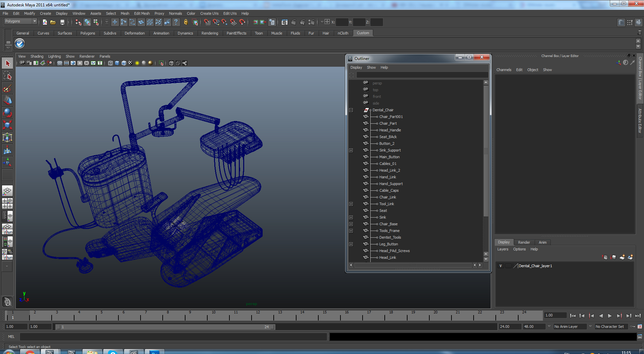
Task: Expand the Sink_Support node
Action: [351, 150]
